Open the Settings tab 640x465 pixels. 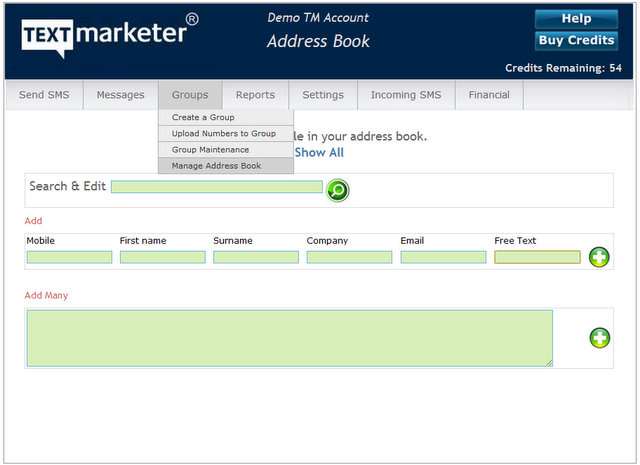point(323,95)
